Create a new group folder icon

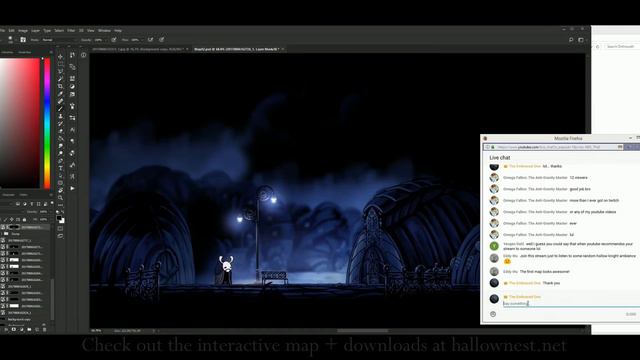click(x=29, y=329)
